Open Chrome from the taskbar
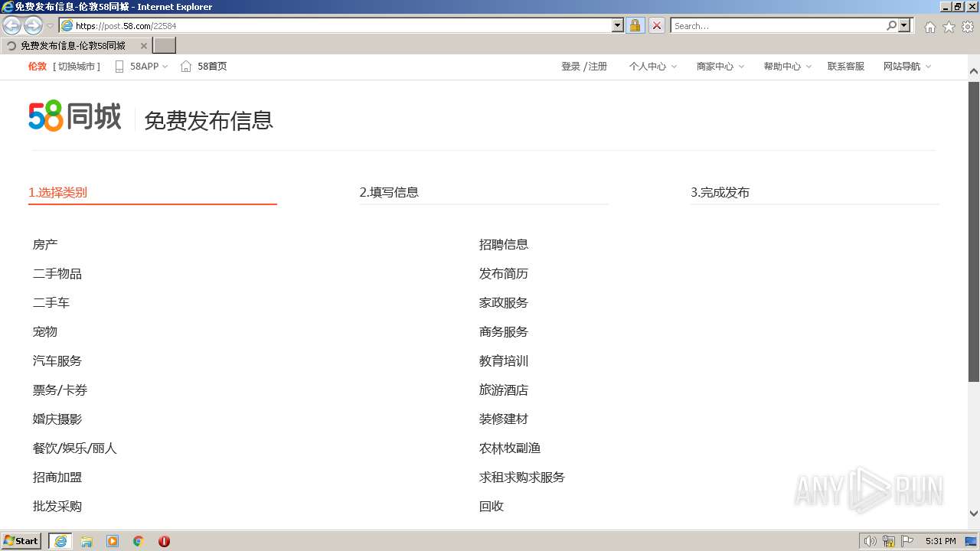Viewport: 980px width, 551px height. (139, 541)
